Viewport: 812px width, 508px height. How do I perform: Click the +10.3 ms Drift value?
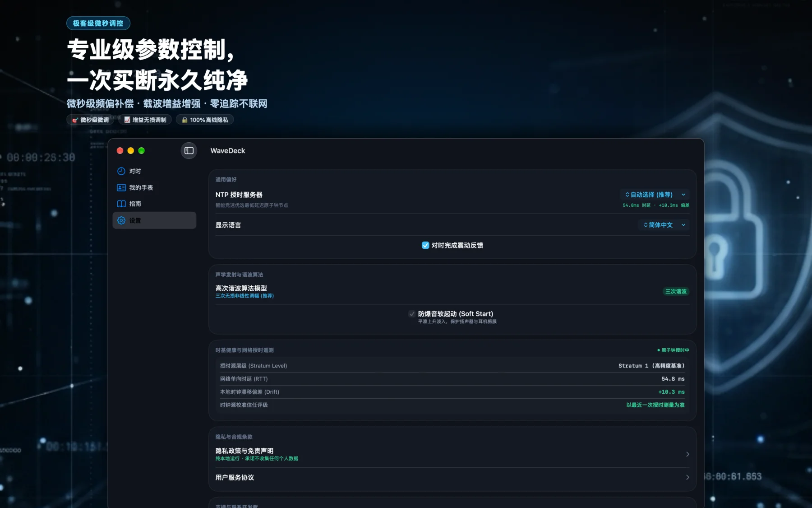pos(671,392)
